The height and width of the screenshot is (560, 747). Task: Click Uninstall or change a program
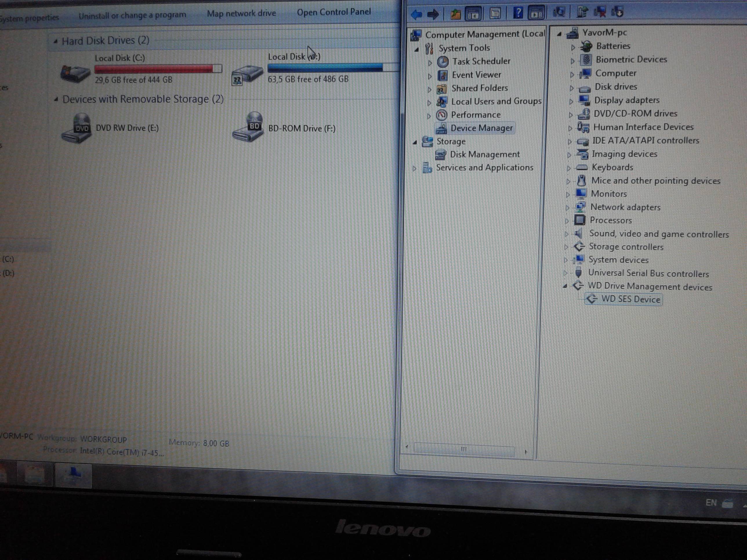coord(133,15)
